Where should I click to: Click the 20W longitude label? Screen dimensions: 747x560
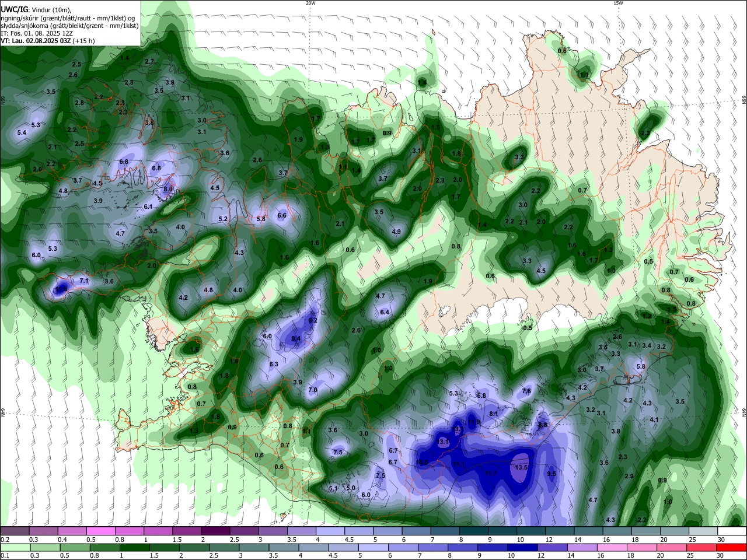coord(310,3)
